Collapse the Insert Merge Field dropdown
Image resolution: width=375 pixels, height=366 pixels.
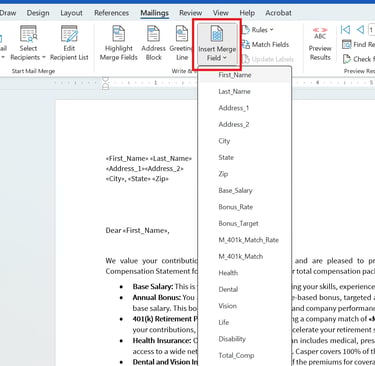coord(217,44)
